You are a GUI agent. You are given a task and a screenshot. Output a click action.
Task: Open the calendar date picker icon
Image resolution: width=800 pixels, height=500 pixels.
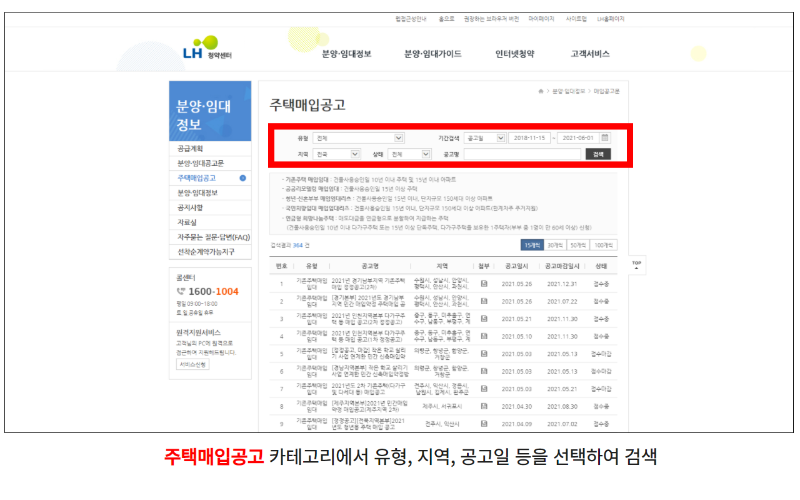coord(605,138)
